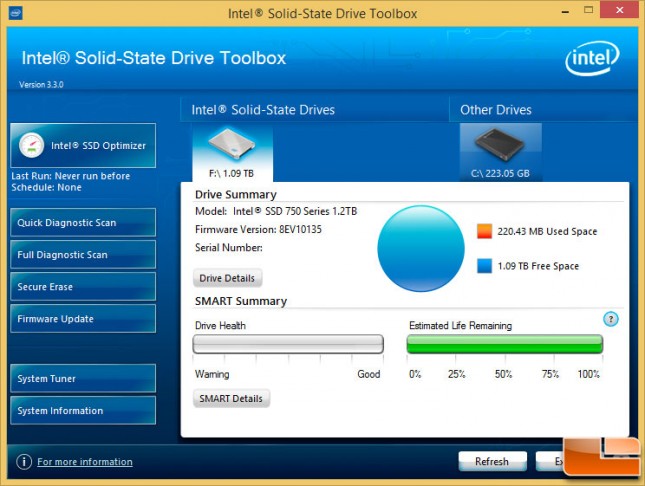This screenshot has height=486, width=645.
Task: Click the orange Used Space swatch
Action: click(484, 231)
